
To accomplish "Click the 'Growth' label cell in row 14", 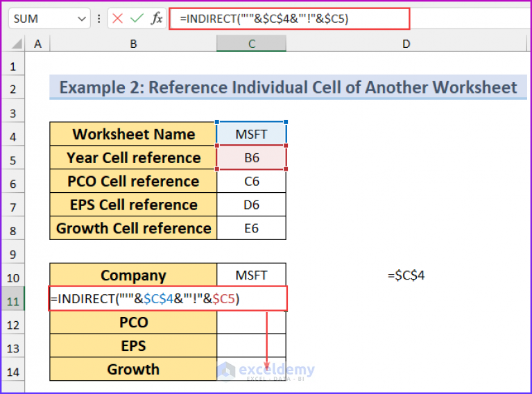I will tap(133, 369).
